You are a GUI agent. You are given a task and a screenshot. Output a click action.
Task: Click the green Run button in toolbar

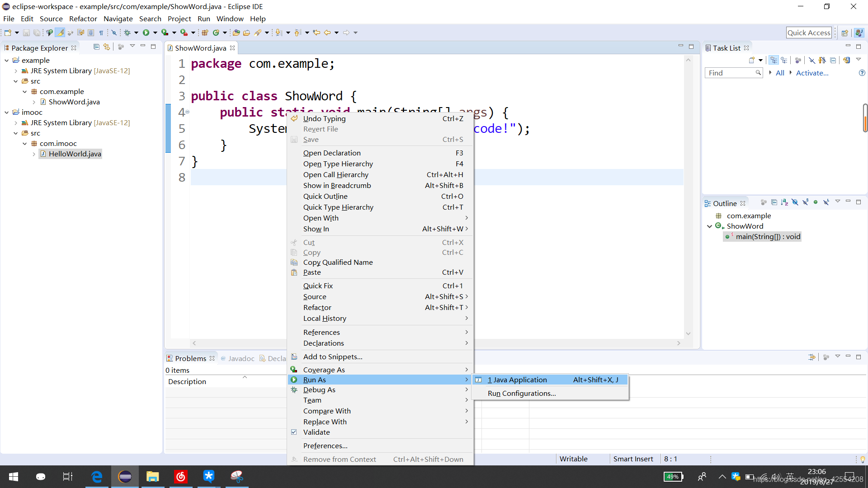coord(146,33)
